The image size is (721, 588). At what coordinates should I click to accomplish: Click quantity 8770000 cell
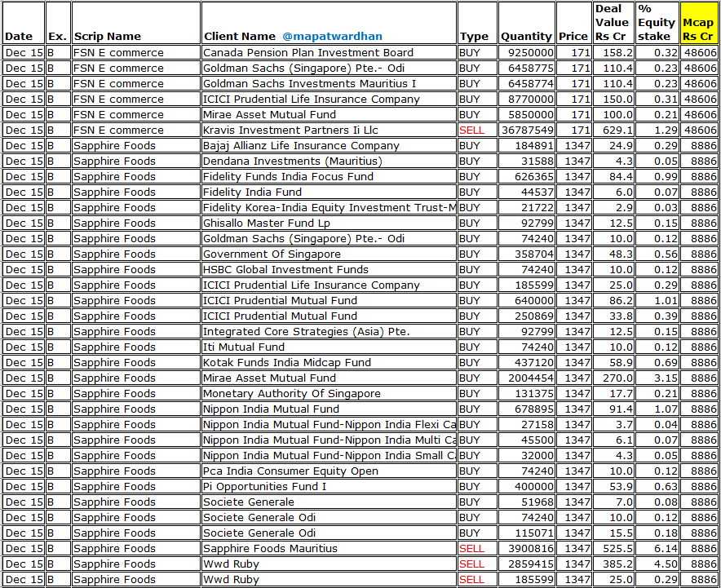click(x=526, y=99)
